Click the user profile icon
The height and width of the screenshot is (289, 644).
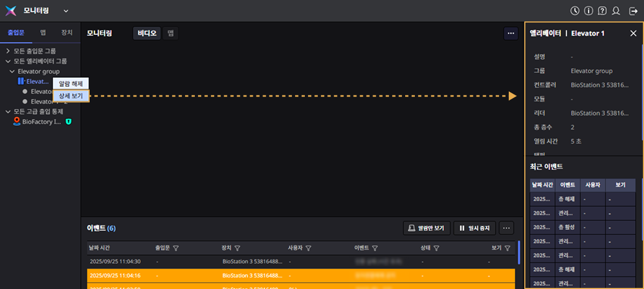[x=616, y=11]
